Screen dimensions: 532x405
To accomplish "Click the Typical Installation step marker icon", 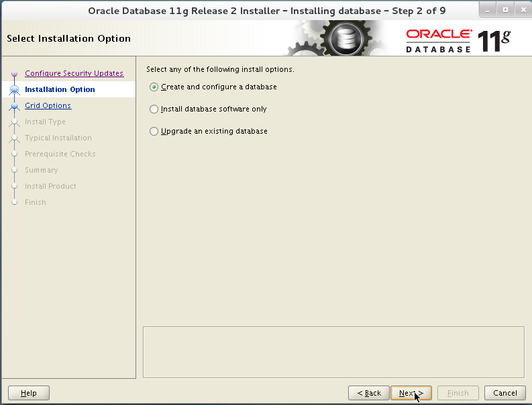I will [x=14, y=138].
